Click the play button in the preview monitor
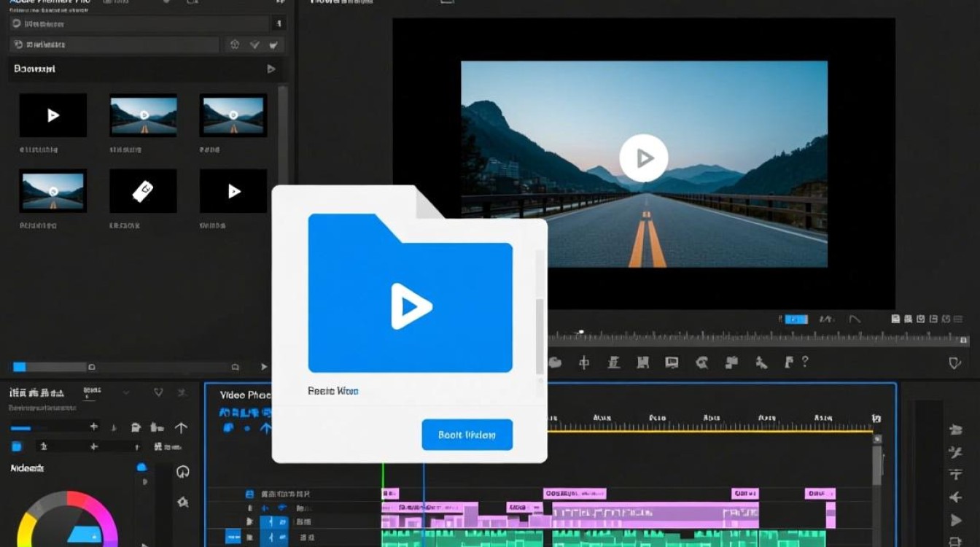This screenshot has height=547, width=980. point(643,158)
